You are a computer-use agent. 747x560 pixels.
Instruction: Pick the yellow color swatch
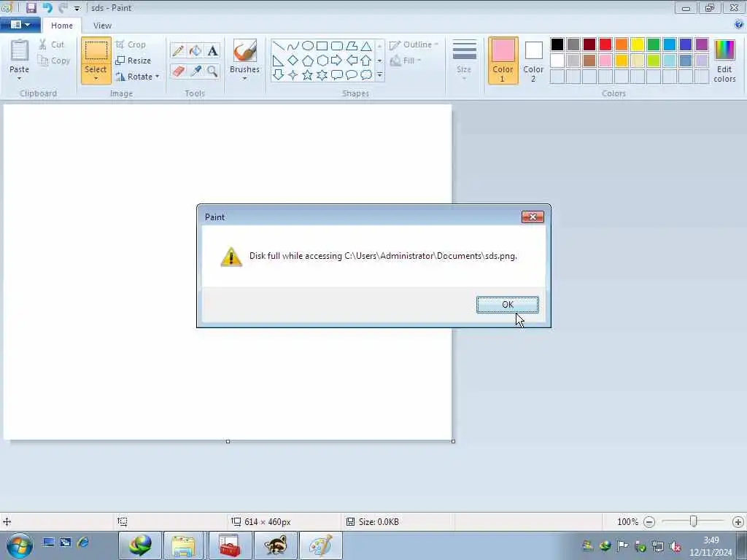pos(638,44)
